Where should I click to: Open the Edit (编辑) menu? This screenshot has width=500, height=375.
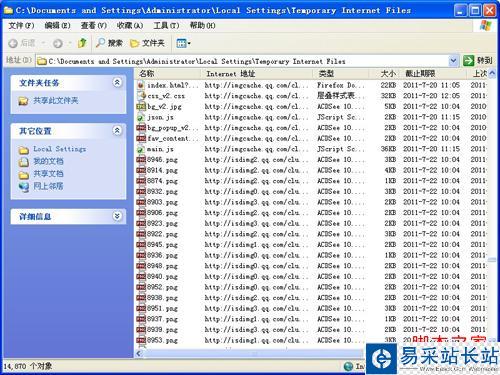point(57,25)
